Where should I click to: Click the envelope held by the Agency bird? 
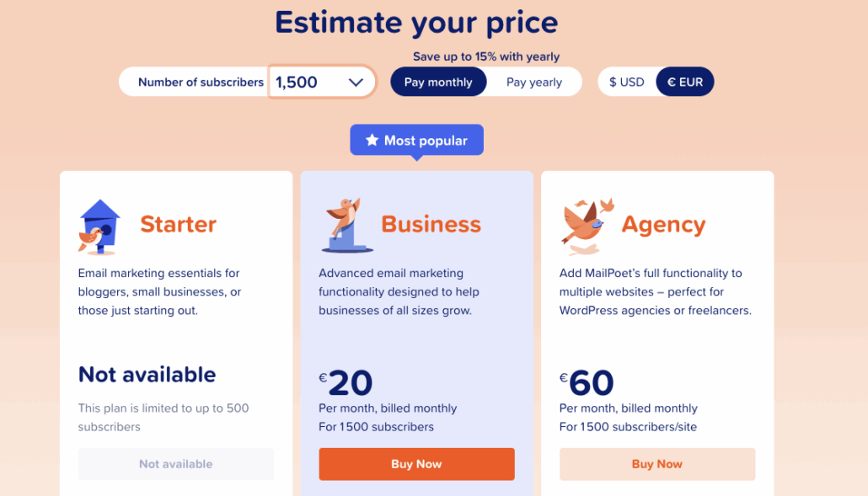[594, 223]
